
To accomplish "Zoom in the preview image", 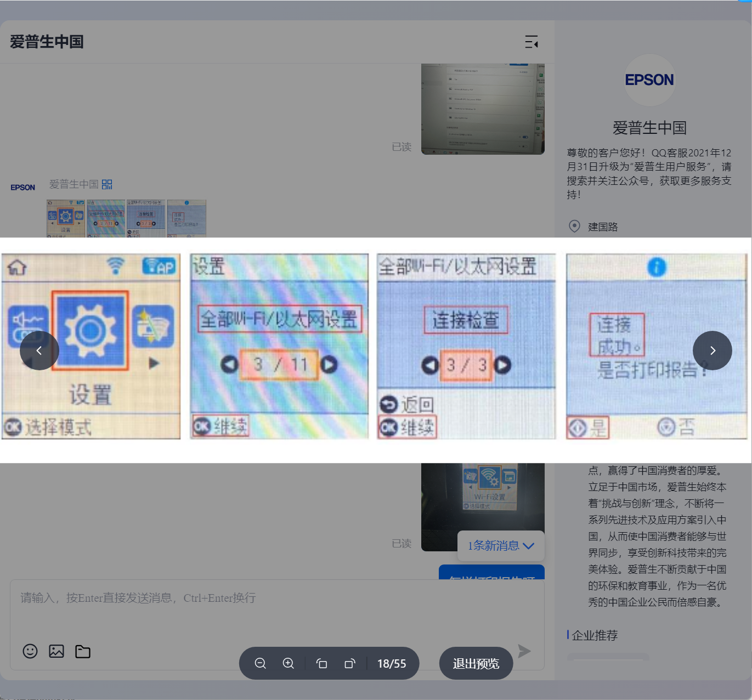I will pos(289,663).
